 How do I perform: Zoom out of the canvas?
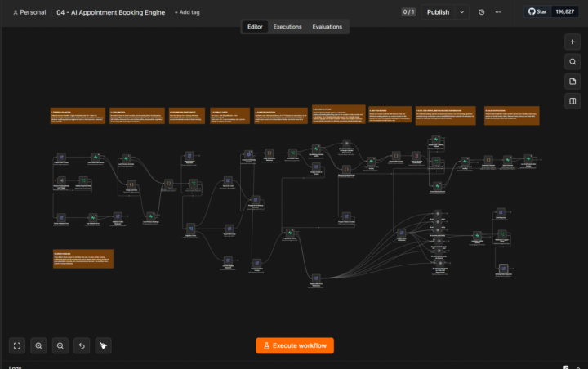pyautogui.click(x=60, y=346)
